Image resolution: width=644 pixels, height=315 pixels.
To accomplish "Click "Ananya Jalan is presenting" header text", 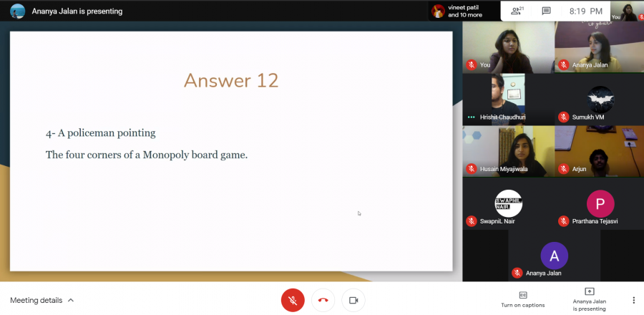I will tap(77, 11).
